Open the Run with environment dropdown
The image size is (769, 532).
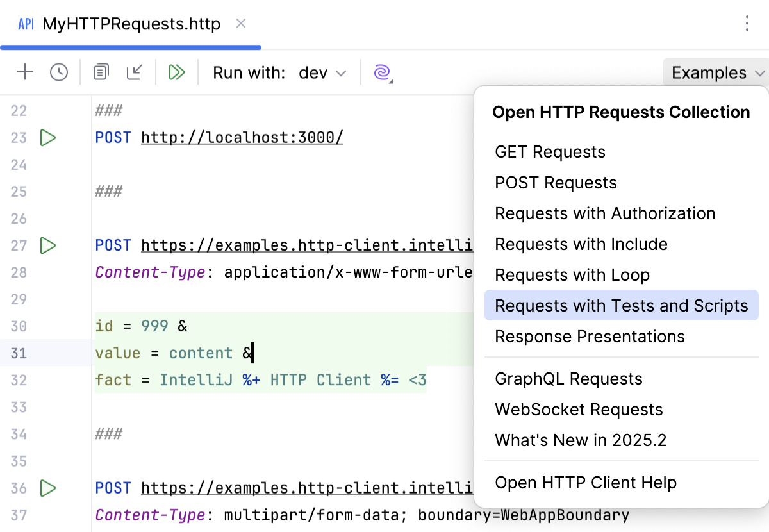coord(322,72)
